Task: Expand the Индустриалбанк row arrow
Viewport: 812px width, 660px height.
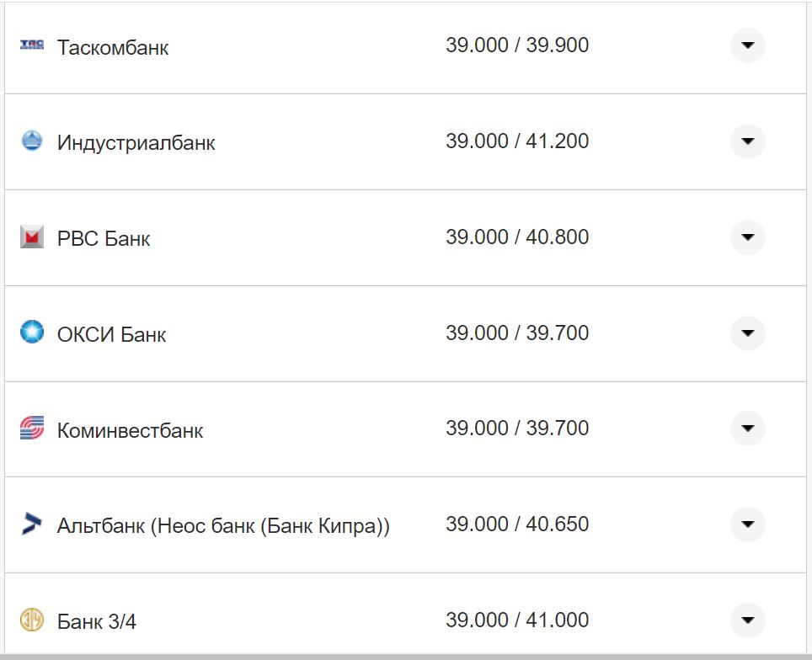Action: pos(747,141)
